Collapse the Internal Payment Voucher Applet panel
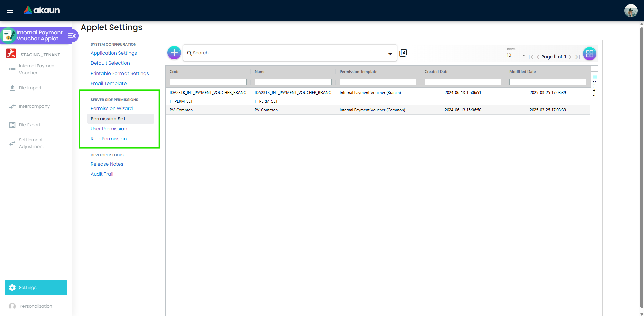The width and height of the screenshot is (644, 316). pos(71,35)
